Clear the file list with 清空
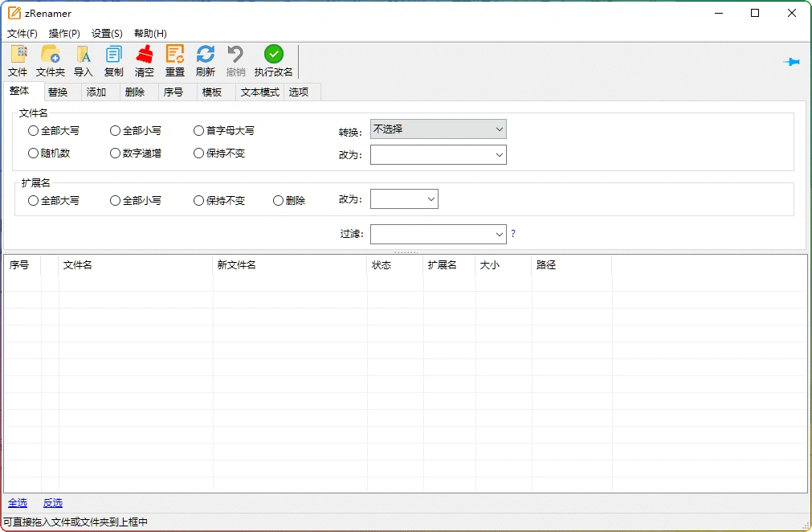The width and height of the screenshot is (812, 532). (x=144, y=61)
